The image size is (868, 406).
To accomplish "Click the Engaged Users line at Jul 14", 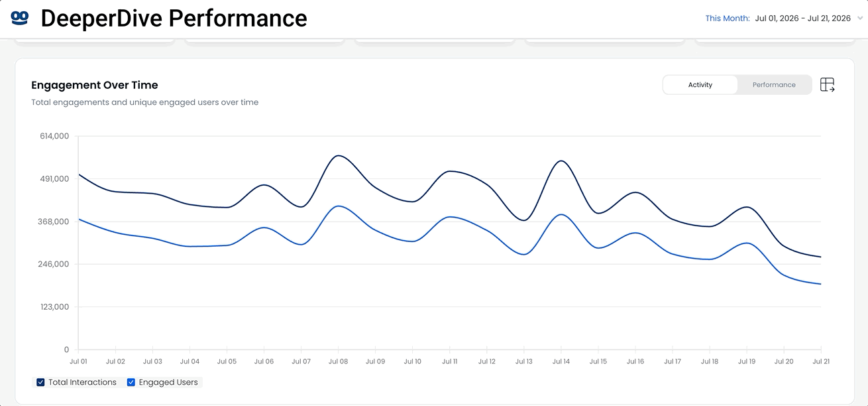I will click(561, 214).
